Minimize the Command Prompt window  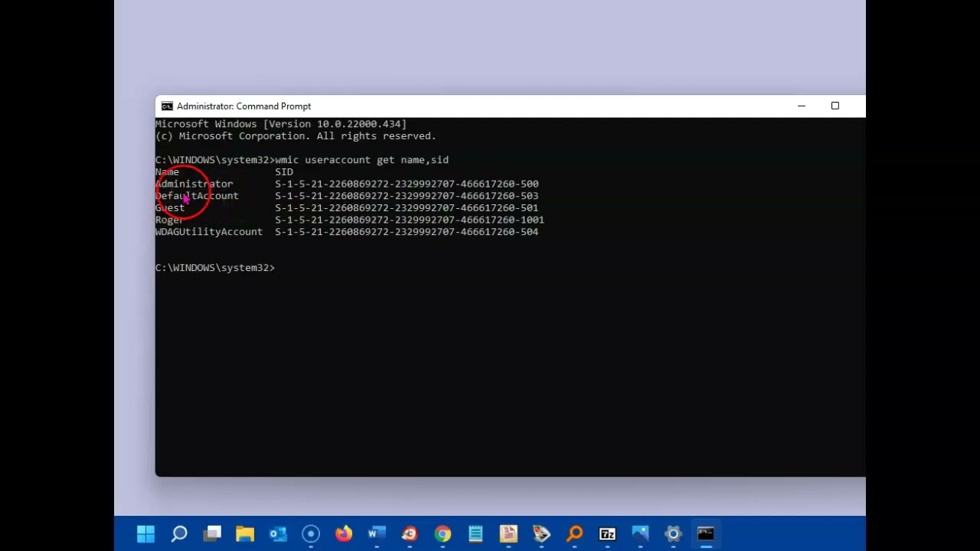point(802,106)
